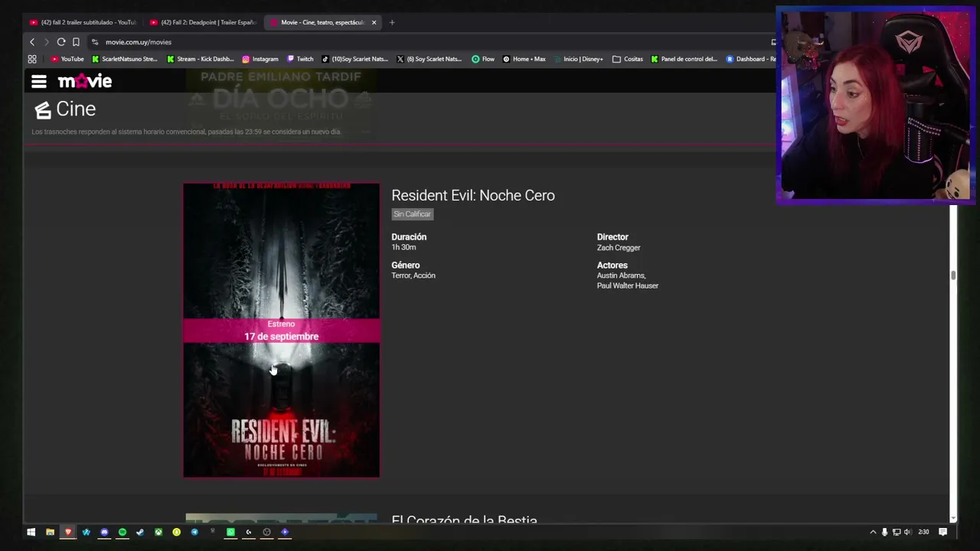This screenshot has height=551, width=980.
Task: Open the X (6) Soy Scarlet Nats... bookmark
Action: [430, 59]
